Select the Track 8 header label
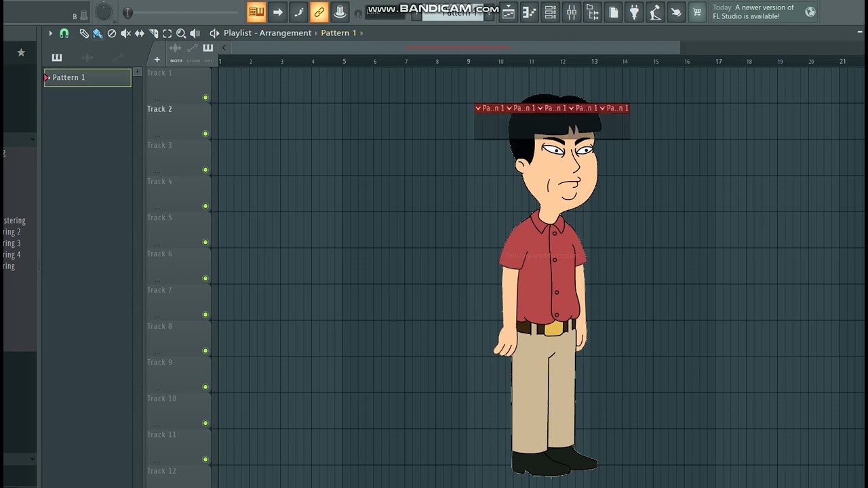868x488 pixels. (x=159, y=326)
